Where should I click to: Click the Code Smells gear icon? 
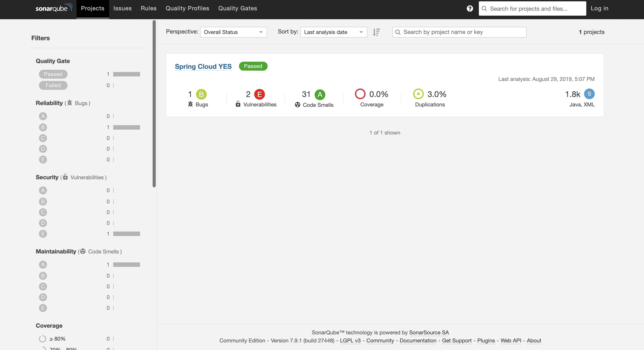tap(297, 104)
